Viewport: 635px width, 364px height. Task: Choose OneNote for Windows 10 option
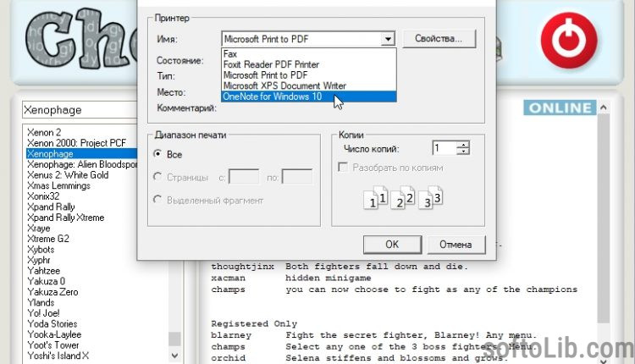coord(308,97)
